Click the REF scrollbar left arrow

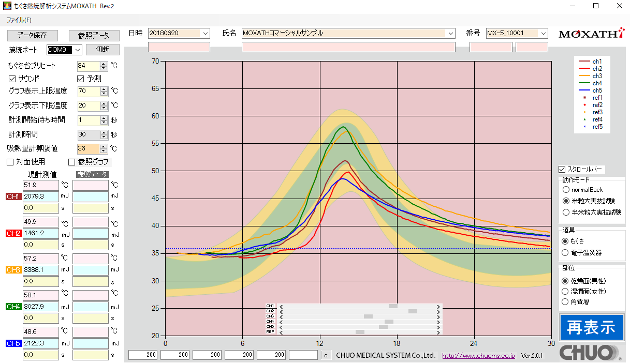pyautogui.click(x=281, y=332)
